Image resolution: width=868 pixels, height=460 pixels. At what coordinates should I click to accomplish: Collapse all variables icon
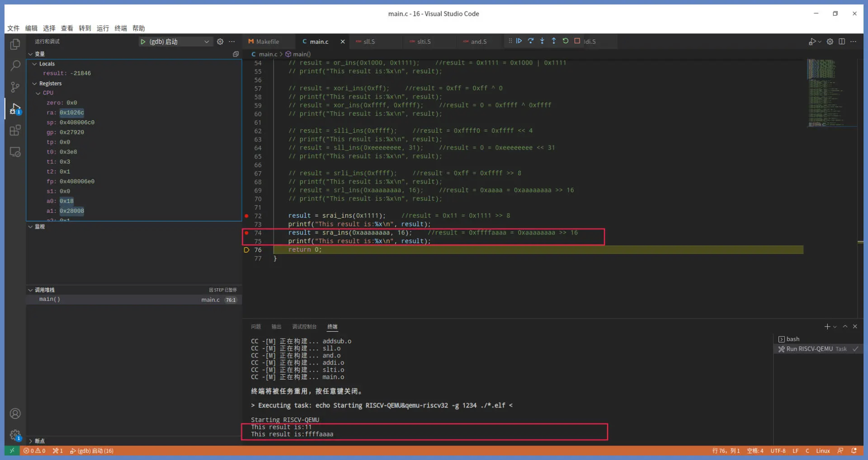[236, 54]
